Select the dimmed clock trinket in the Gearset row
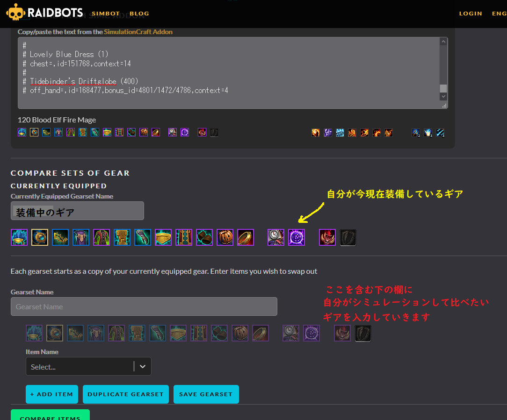Image resolution: width=507 pixels, height=420 pixels. [x=291, y=333]
